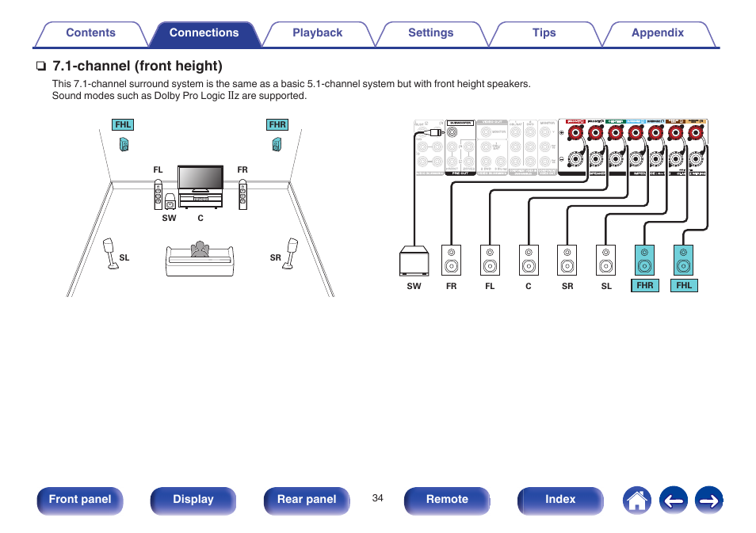The height and width of the screenshot is (533, 756).
Task: Click the FHL label in room diagram
Action: tap(123, 125)
